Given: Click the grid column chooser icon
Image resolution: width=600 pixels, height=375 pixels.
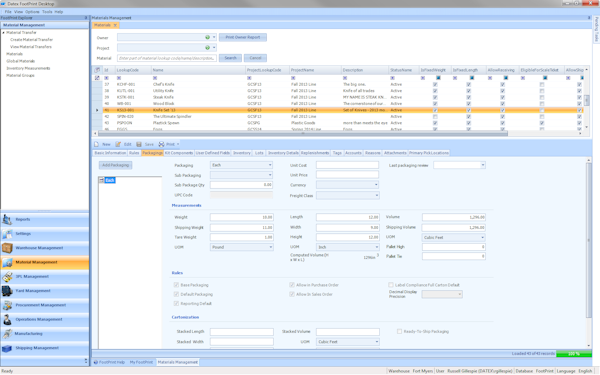Looking at the screenshot, I should [x=97, y=70].
